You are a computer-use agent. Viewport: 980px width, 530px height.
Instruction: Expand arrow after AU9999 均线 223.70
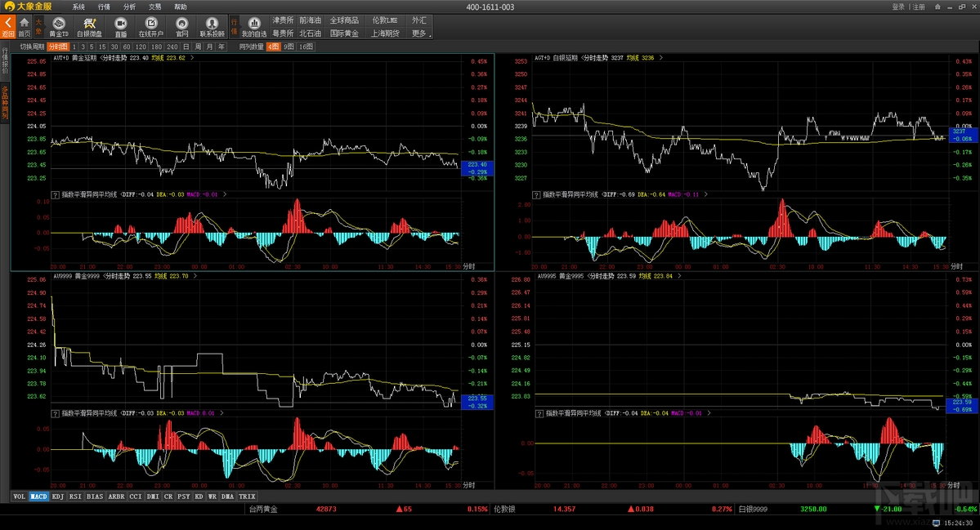(195, 276)
